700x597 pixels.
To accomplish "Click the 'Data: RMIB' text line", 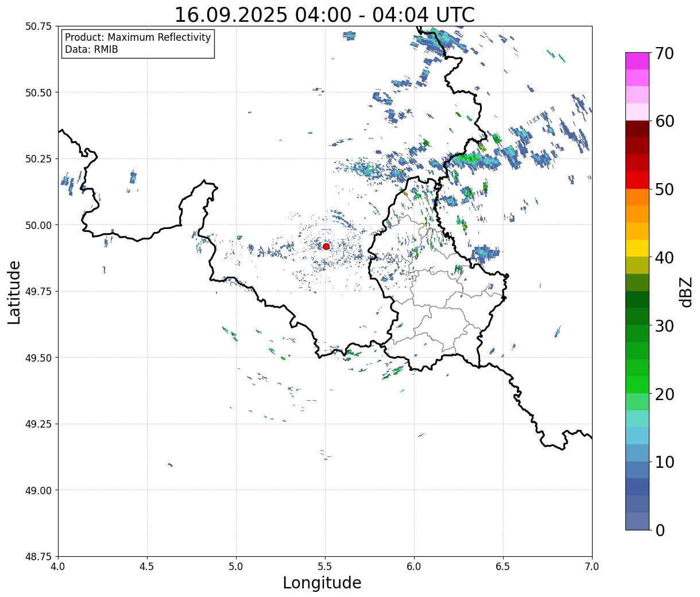I will 91,50.
